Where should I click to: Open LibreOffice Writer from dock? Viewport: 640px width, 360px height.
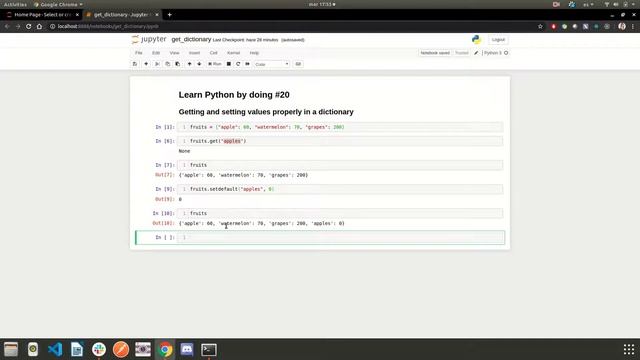(77, 349)
